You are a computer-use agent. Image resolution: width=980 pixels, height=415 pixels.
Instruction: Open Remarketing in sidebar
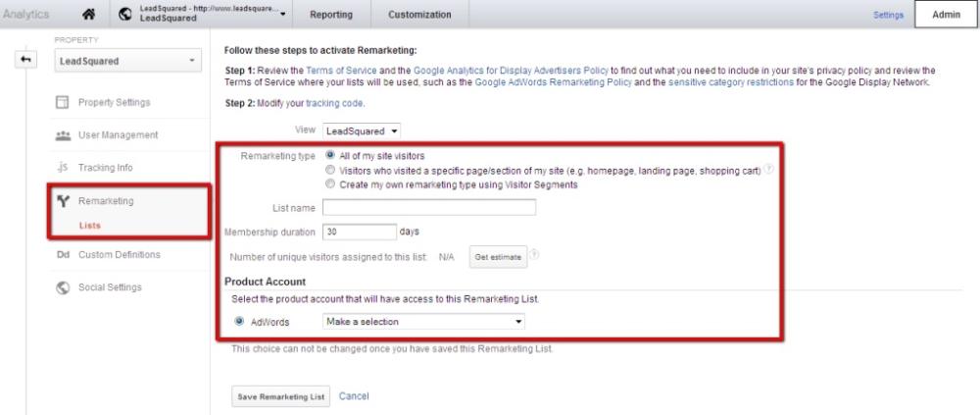[106, 201]
